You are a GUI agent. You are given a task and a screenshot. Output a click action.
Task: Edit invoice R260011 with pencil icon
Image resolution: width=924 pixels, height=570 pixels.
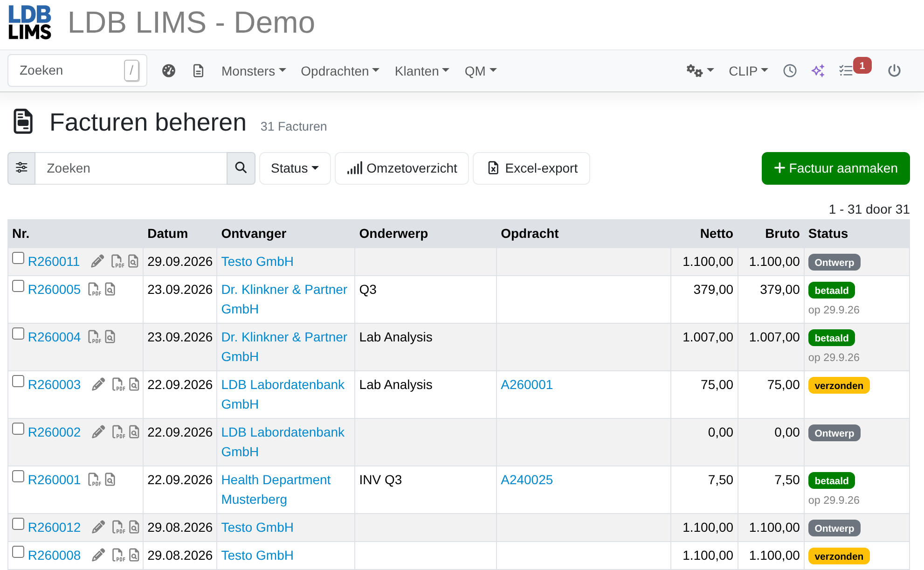[97, 261]
